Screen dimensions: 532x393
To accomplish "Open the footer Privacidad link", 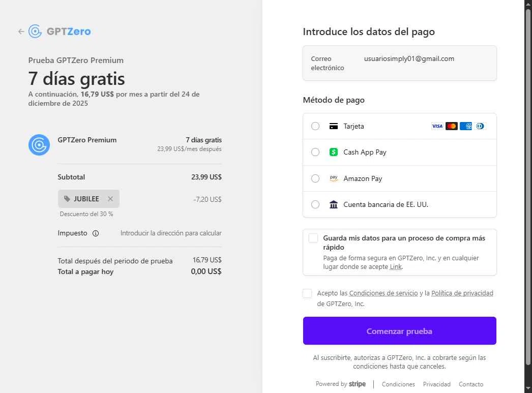I will [437, 384].
